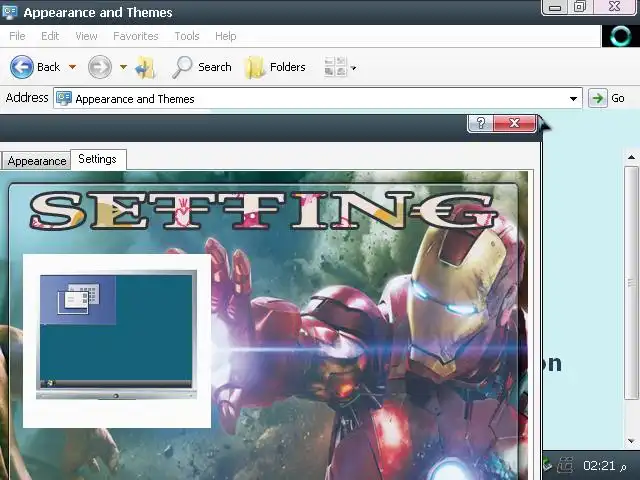
Task: Click scrollbar up arrow on right pane
Action: [631, 157]
